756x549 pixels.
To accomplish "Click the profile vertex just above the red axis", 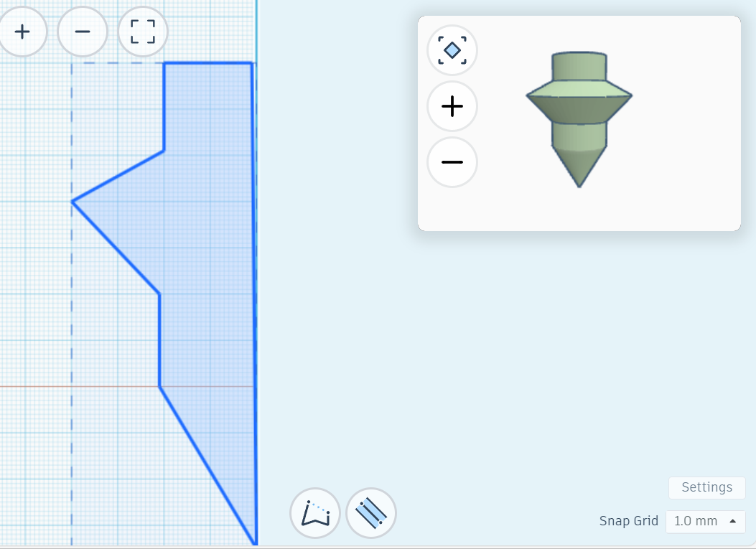I will click(x=159, y=294).
